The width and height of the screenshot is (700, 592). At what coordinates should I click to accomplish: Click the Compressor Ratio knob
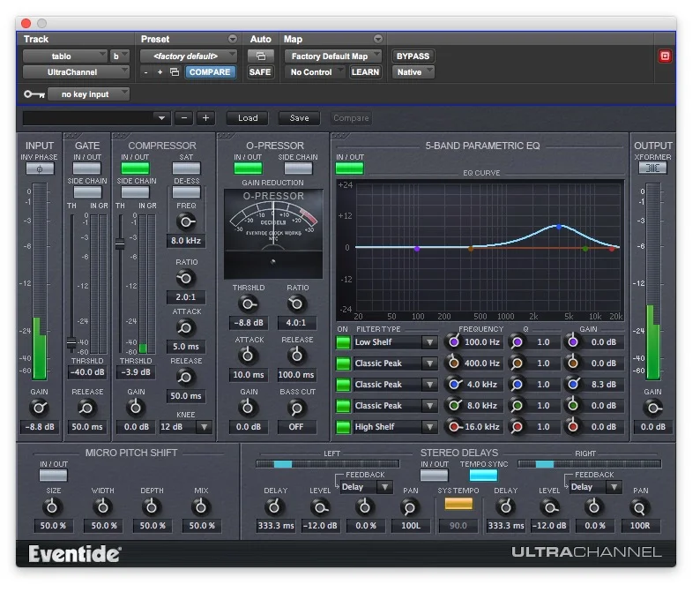click(x=185, y=278)
